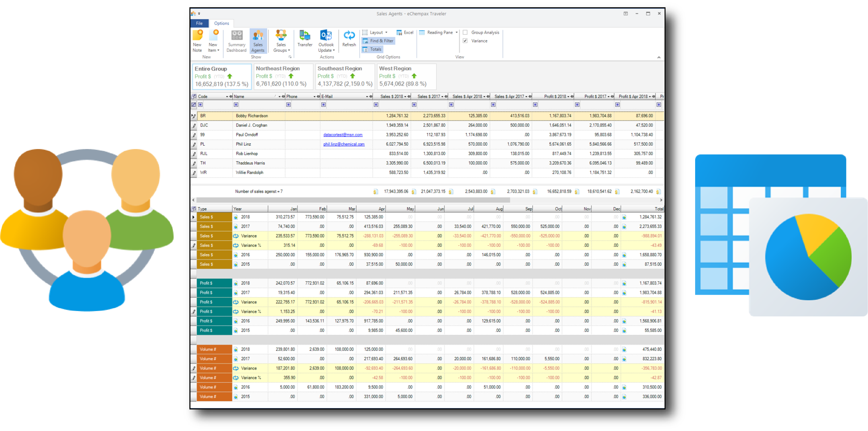Open the datacortest@msn.com email link
This screenshot has width=868, height=431.
343,135
